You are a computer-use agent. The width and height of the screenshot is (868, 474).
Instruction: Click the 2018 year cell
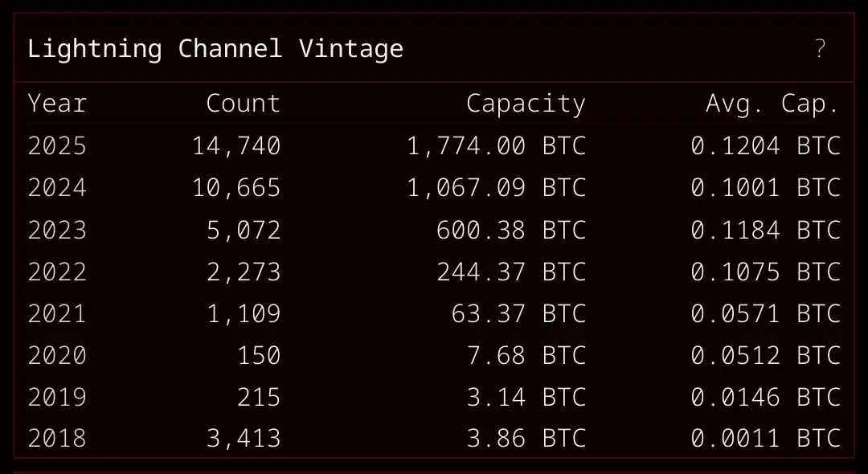[57, 439]
